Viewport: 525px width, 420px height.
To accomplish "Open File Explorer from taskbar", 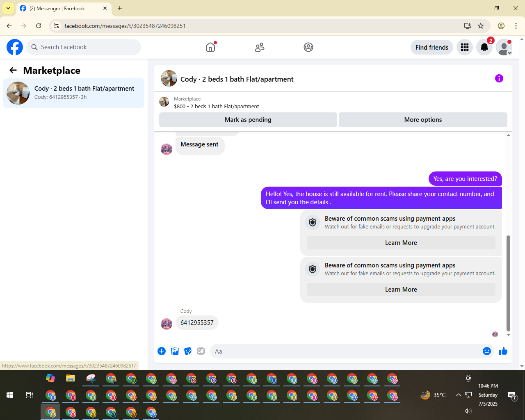I will coord(71,378).
